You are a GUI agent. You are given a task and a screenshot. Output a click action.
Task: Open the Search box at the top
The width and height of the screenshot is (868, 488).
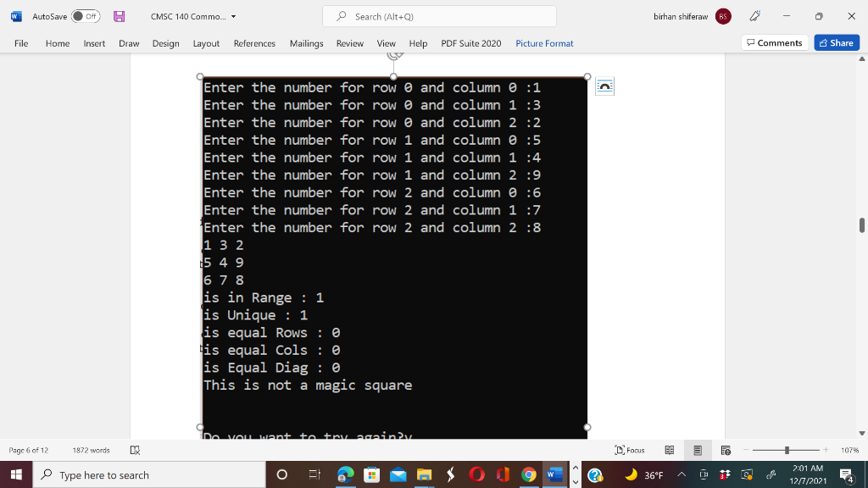point(438,16)
